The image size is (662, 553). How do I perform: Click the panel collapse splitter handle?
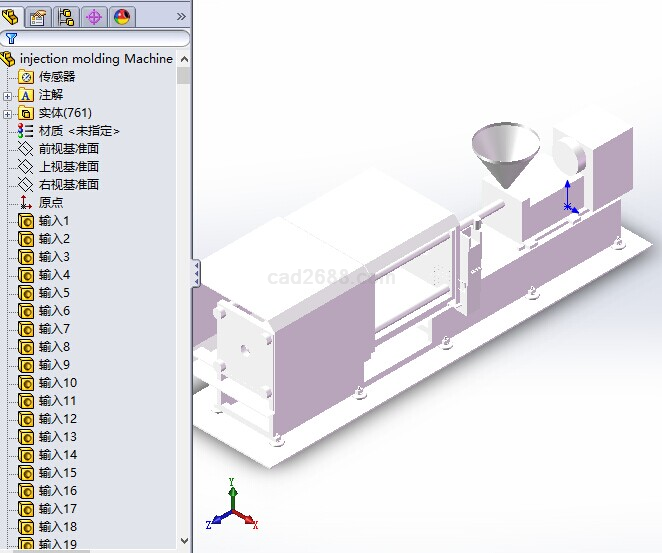(x=196, y=272)
